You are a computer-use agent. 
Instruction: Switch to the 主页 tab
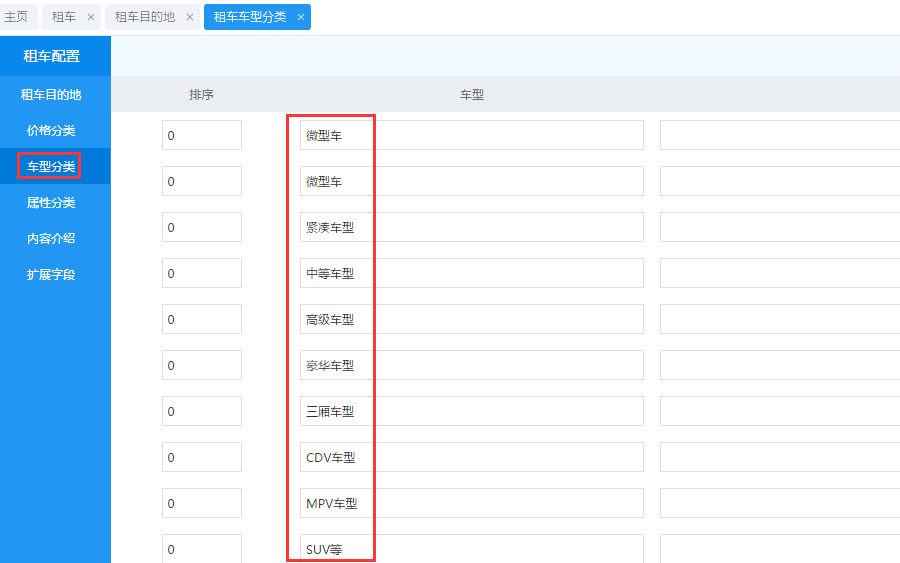click(x=17, y=17)
